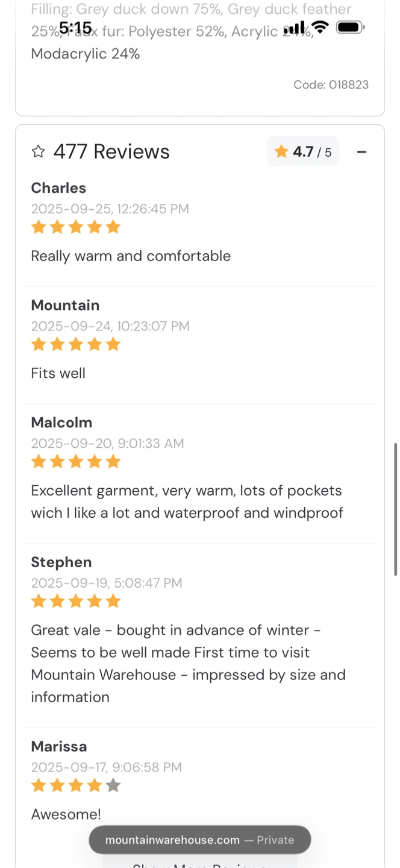Viewport: 400px width, 868px height.
Task: Collapse the reviews section using the minus control
Action: pos(361,152)
